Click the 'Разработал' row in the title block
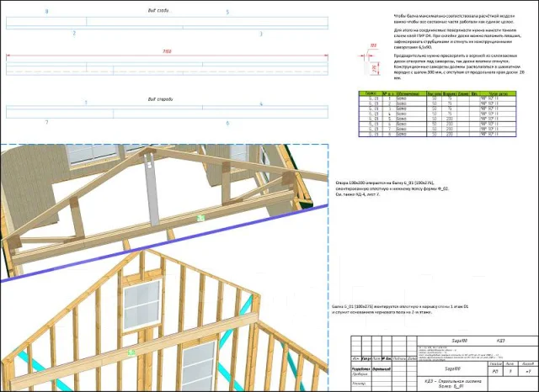The width and height of the screenshot is (539, 392). click(x=384, y=369)
